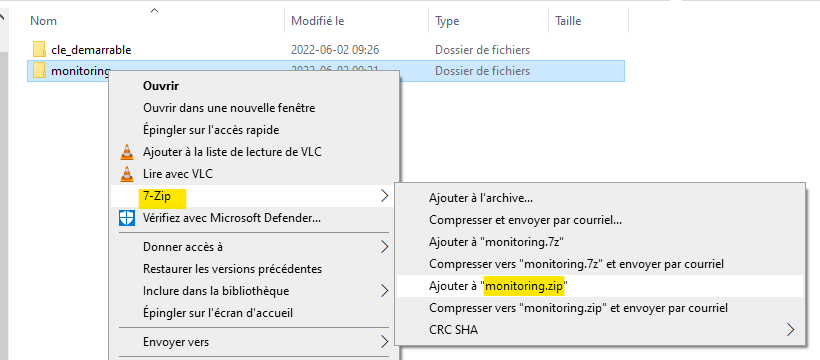This screenshot has height=360, width=820.
Task: Click the sort arrow above the Nom column
Action: [154, 10]
